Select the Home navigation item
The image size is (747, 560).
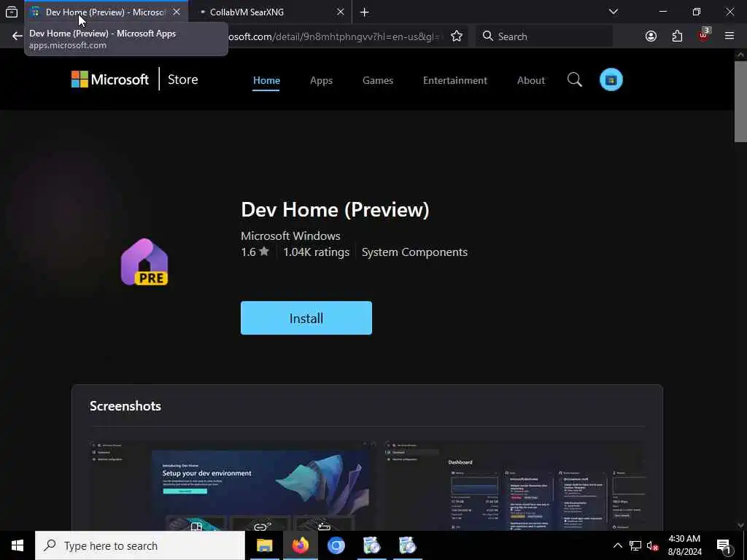(x=266, y=80)
